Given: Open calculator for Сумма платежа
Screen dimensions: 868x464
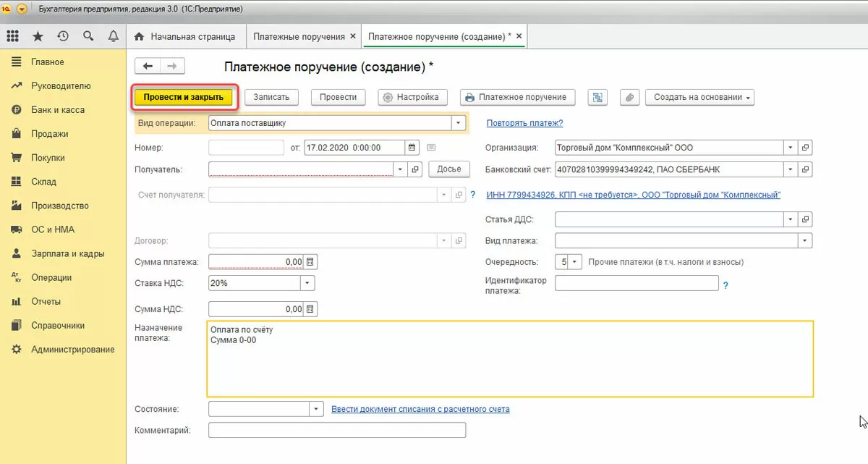Looking at the screenshot, I should click(x=310, y=261).
